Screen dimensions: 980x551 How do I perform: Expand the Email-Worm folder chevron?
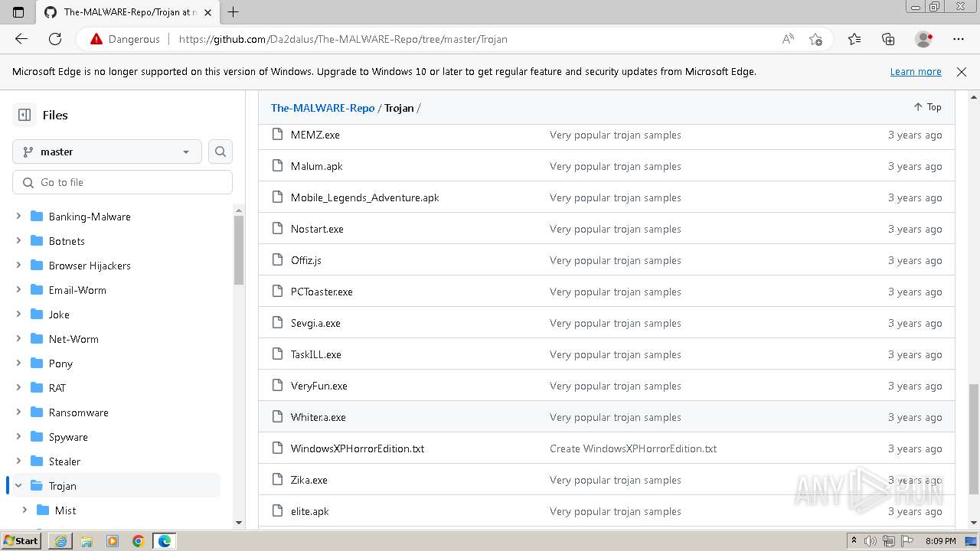18,290
